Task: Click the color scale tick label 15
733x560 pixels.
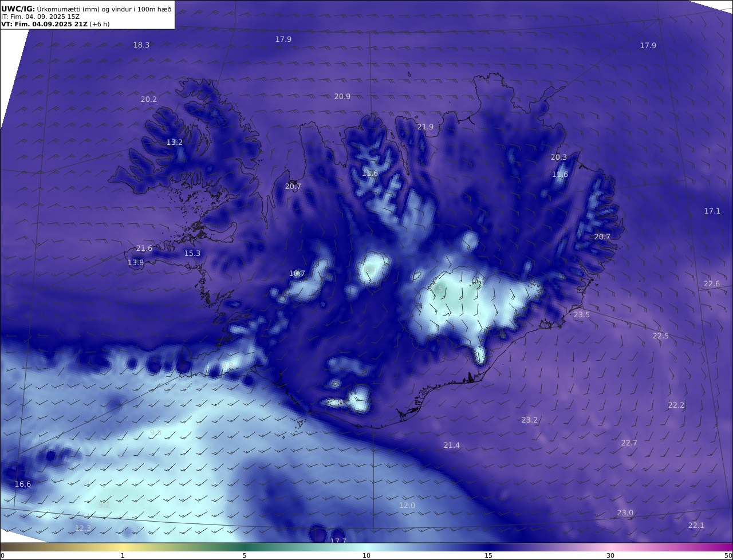Action: 488,555
